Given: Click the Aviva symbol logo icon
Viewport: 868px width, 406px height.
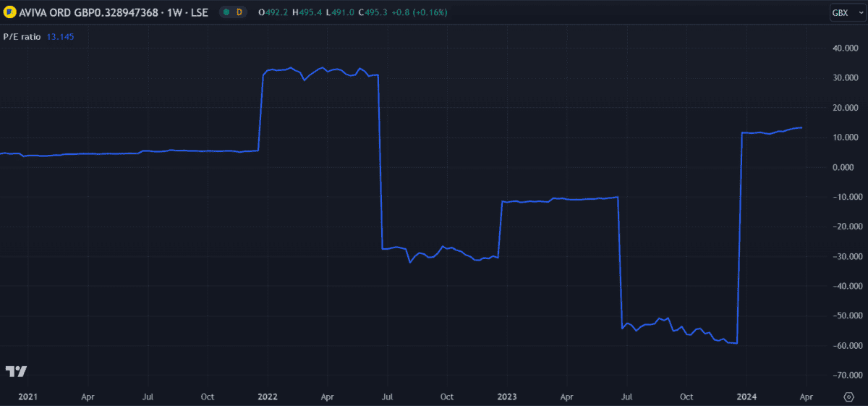Looking at the screenshot, I should tap(10, 12).
